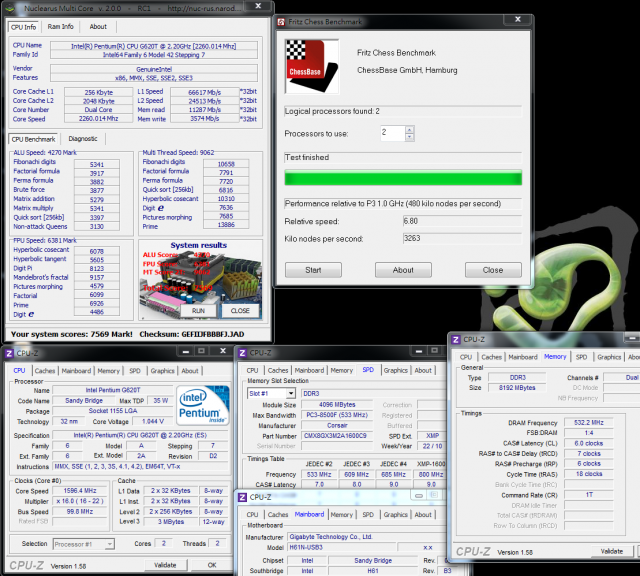The width and height of the screenshot is (640, 576).
Task: Open Mainboard tab in bottom-left CPU-Z window
Action: click(x=76, y=371)
